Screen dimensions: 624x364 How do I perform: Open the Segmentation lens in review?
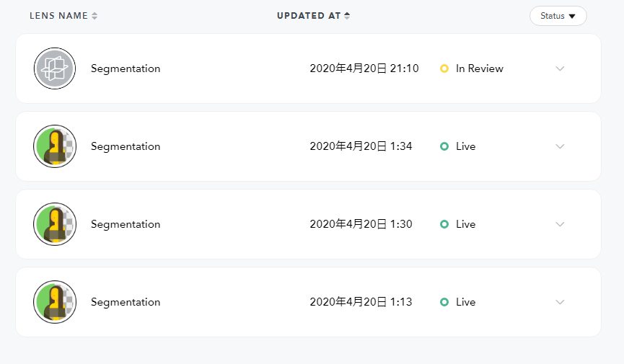click(126, 68)
